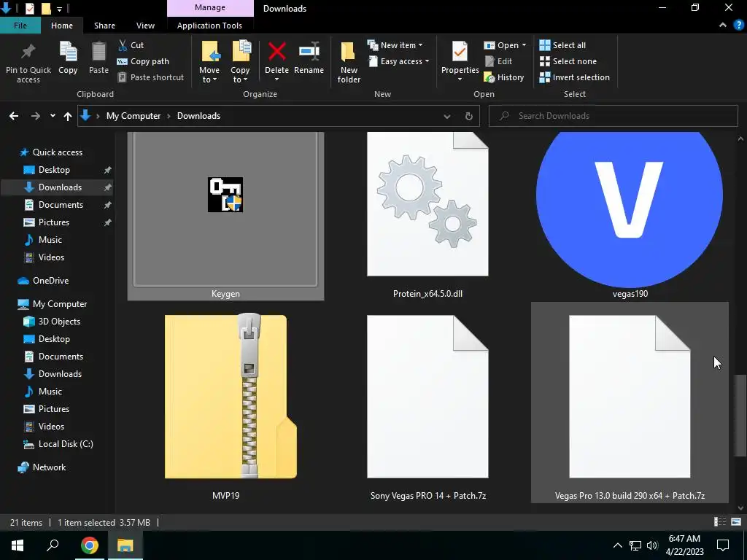The image size is (747, 560).
Task: Switch to Details view layout
Action: [719, 522]
